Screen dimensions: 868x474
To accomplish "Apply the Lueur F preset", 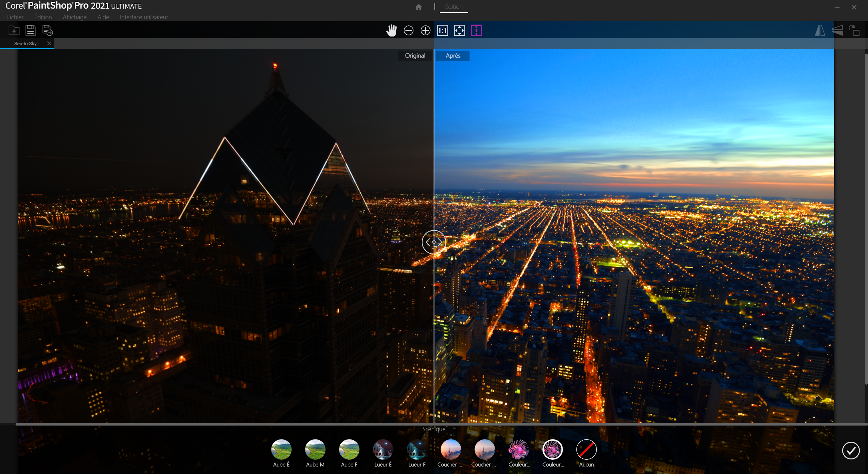I will point(417,450).
